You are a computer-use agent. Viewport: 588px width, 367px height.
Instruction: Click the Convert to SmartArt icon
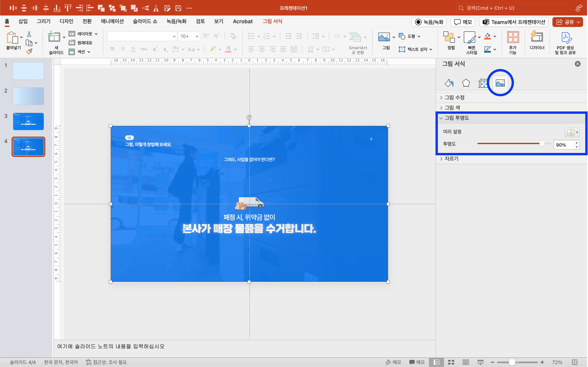click(355, 37)
